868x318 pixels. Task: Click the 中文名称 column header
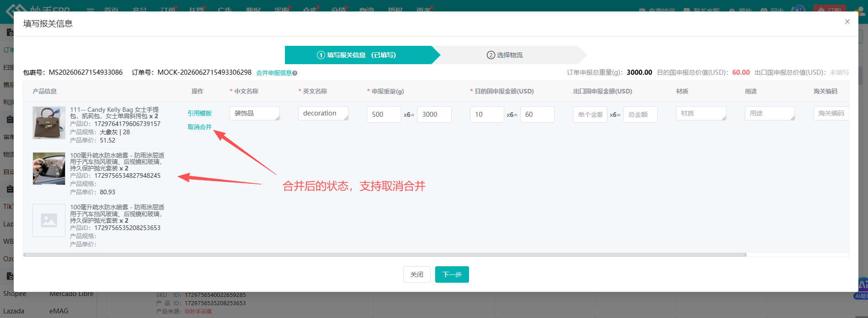coord(246,91)
